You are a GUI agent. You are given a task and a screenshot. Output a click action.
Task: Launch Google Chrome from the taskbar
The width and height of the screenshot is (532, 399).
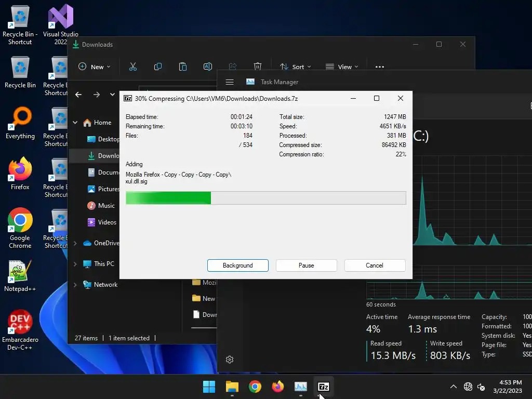tap(255, 387)
